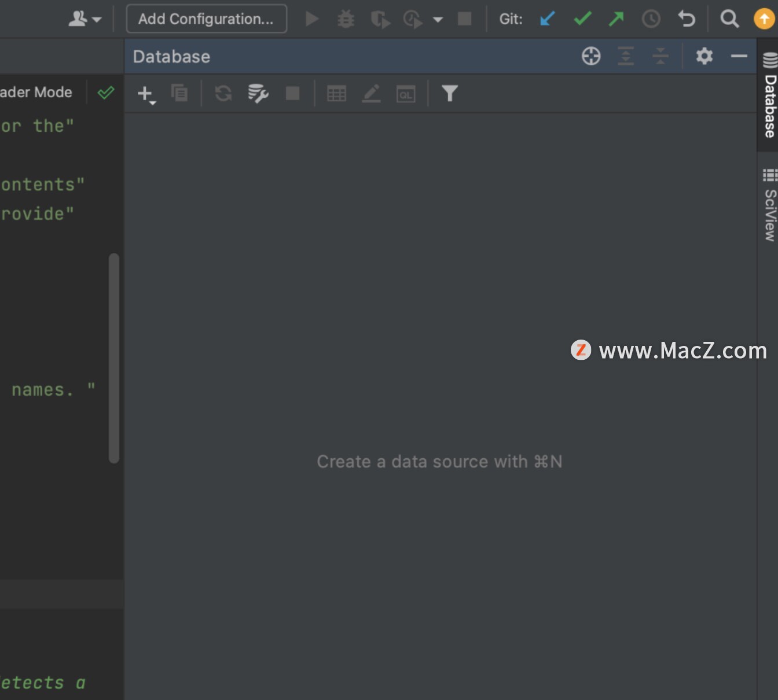Click the Stop icon in main toolbar

tap(464, 19)
